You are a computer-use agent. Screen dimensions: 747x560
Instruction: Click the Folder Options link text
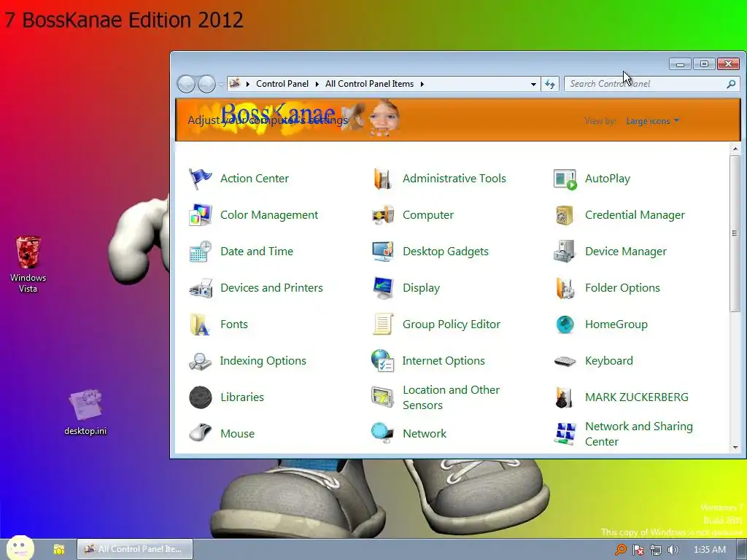pyautogui.click(x=622, y=288)
